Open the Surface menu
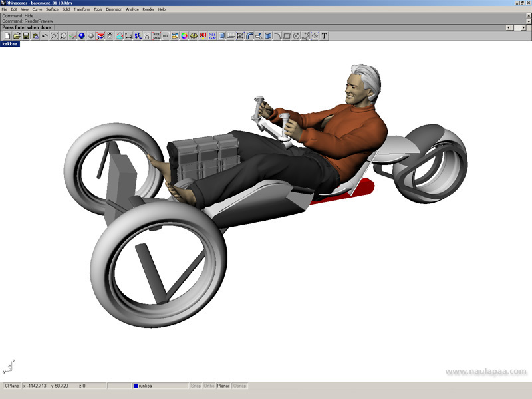The height and width of the screenshot is (399, 532). click(52, 9)
